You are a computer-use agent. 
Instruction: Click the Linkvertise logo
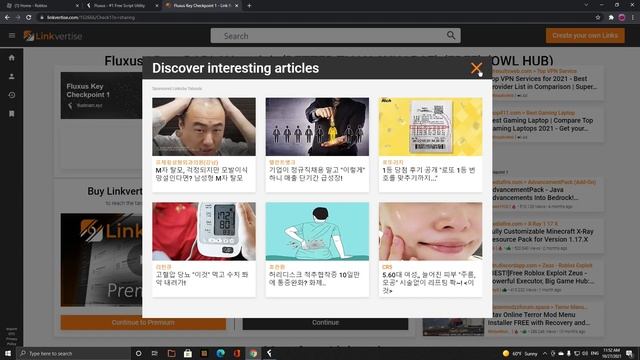tap(53, 36)
